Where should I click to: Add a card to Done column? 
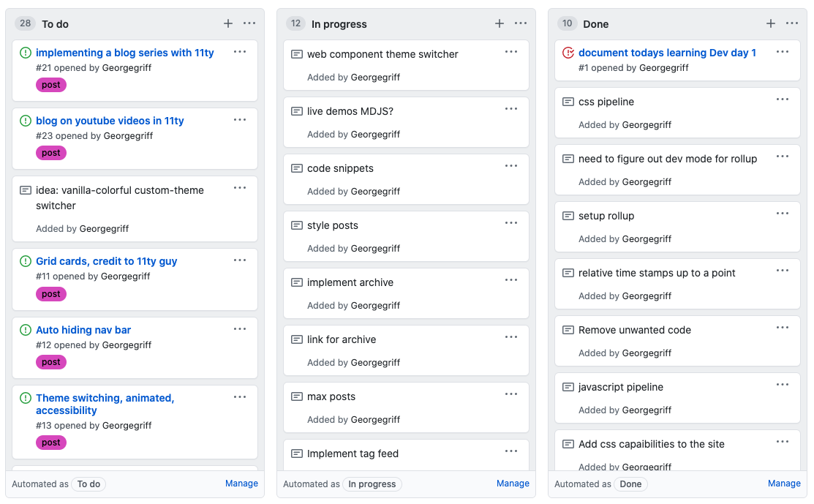(771, 23)
